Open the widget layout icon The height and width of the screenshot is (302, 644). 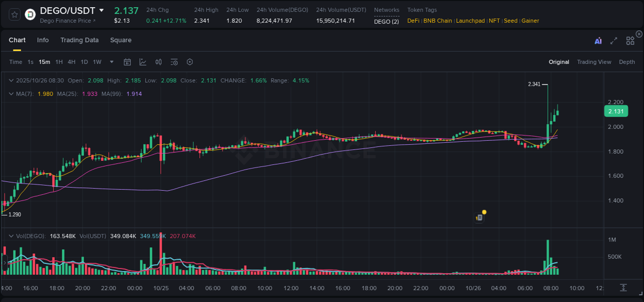(x=630, y=41)
